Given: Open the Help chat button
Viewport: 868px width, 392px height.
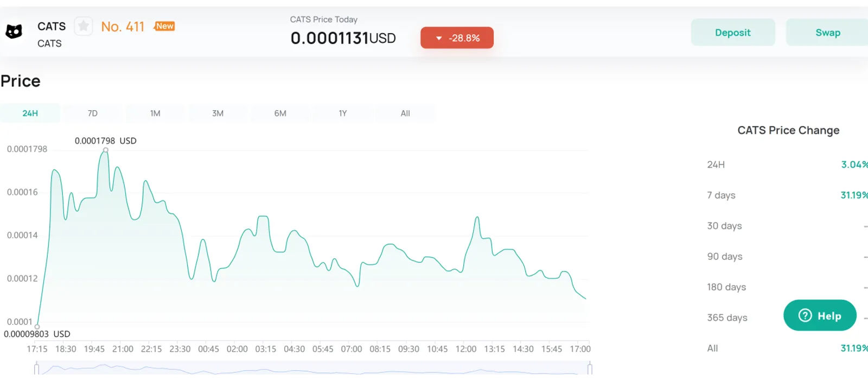Looking at the screenshot, I should [x=820, y=315].
